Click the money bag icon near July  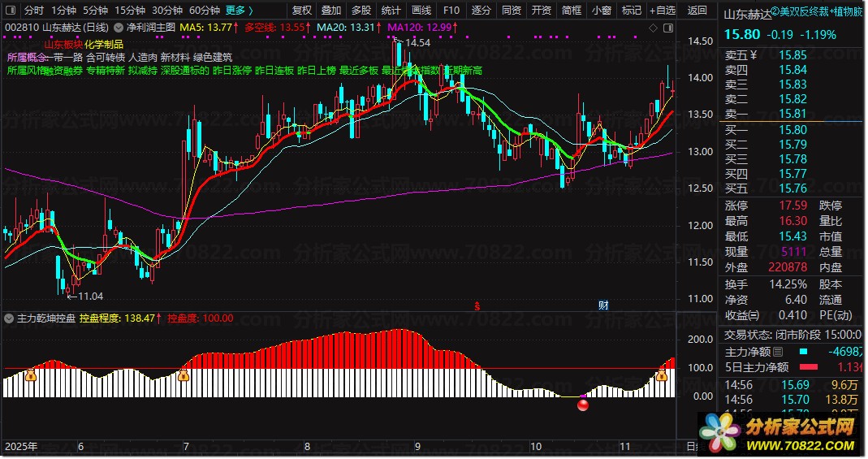(184, 375)
